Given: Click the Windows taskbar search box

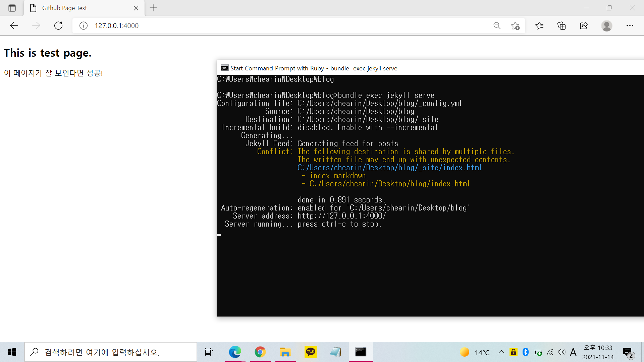Looking at the screenshot, I should tap(111, 352).
